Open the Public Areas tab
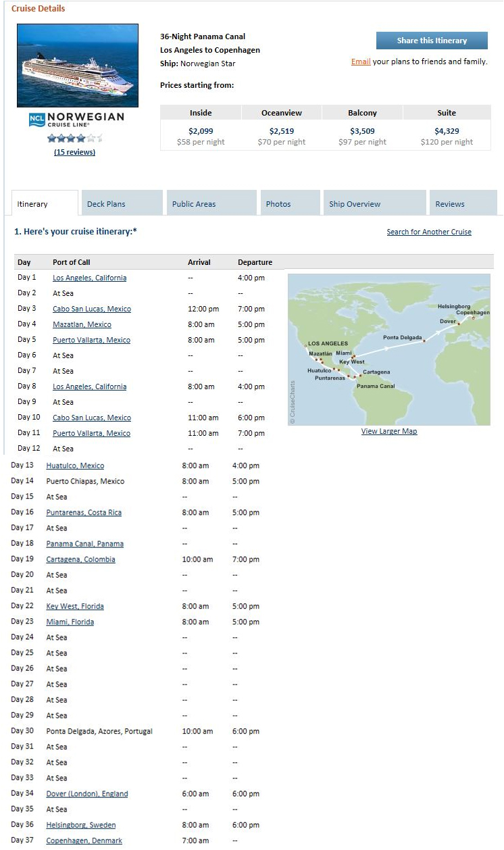Viewport: 504px width, 850px height. click(212, 203)
